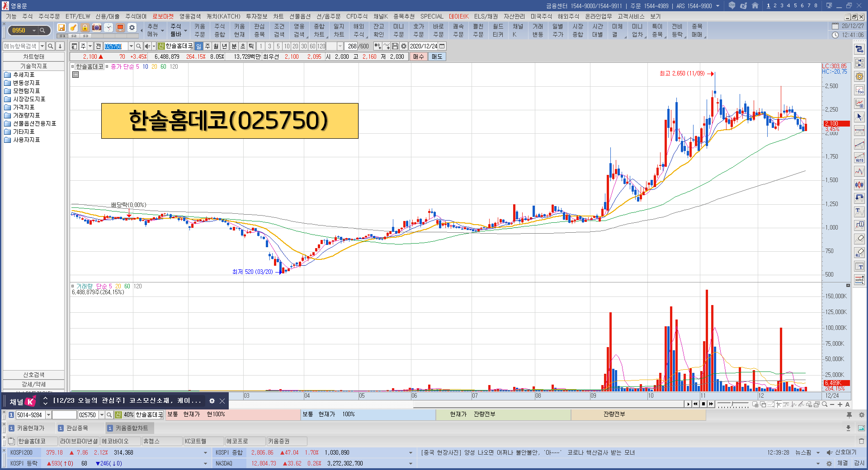This screenshot has height=470, width=868.
Task: Click the candlestick chart type icon
Action: click(859, 184)
